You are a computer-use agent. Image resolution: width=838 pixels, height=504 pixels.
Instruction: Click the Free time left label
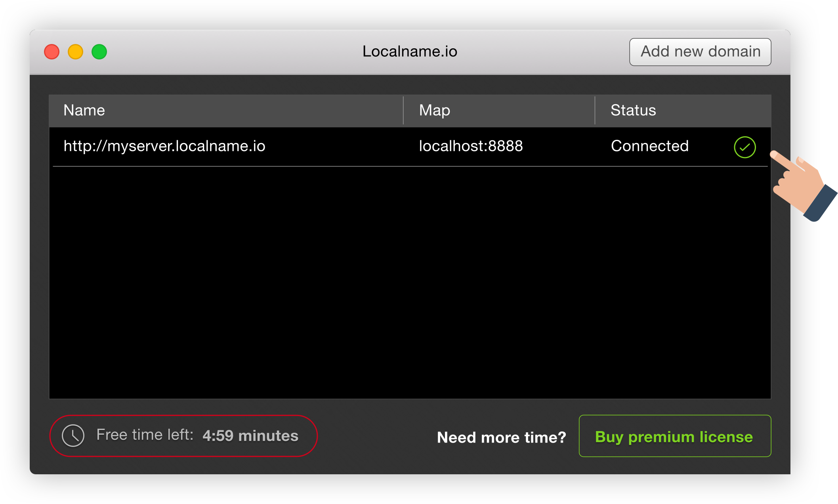click(x=145, y=435)
